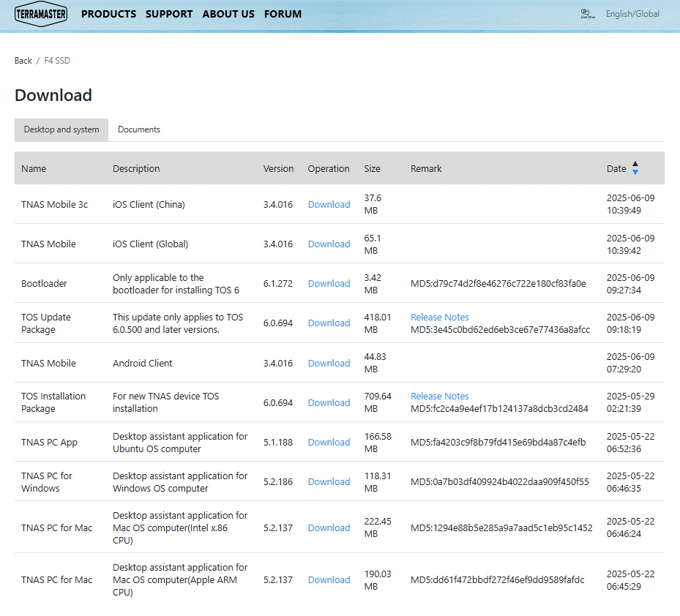Click the TOS Installation Package name

click(x=53, y=402)
